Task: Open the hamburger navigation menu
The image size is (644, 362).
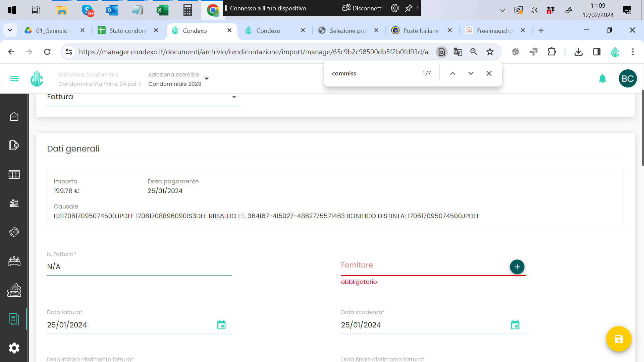Action: coord(14,78)
